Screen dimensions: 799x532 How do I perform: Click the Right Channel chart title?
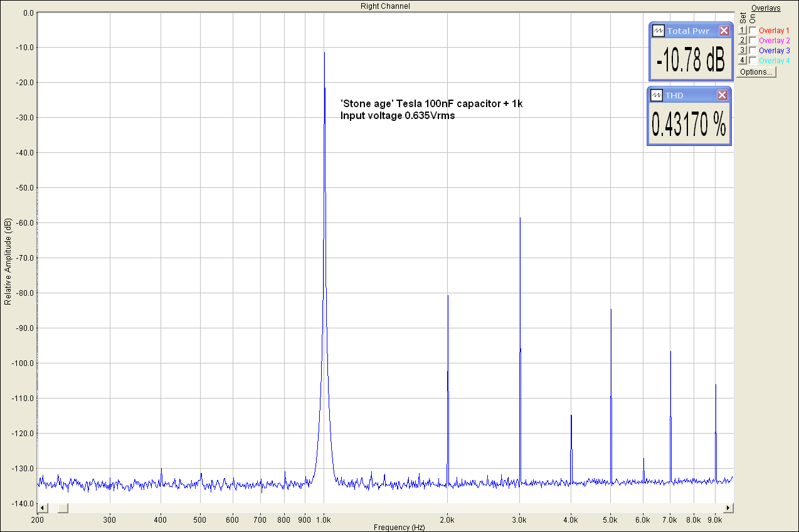point(385,6)
